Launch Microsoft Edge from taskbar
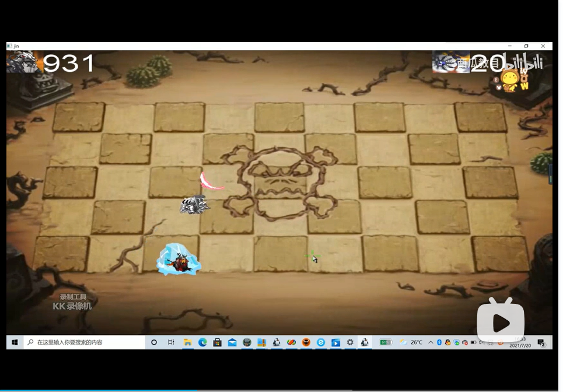 coord(202,342)
